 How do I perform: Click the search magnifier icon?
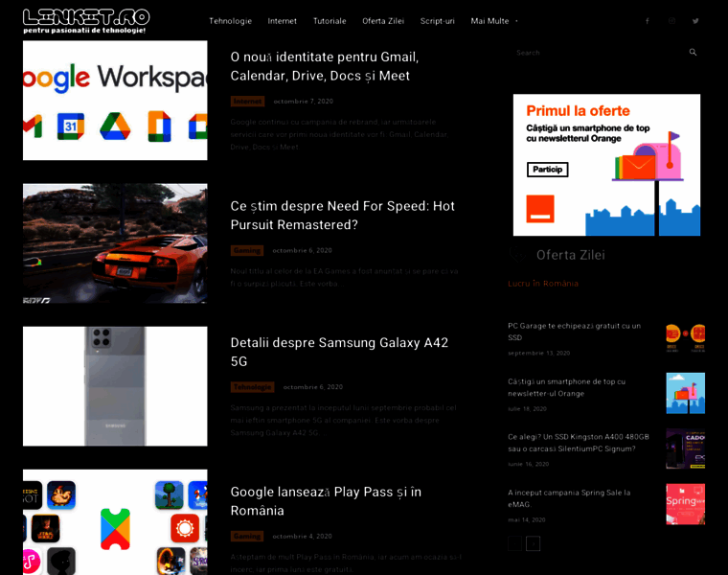pyautogui.click(x=693, y=52)
